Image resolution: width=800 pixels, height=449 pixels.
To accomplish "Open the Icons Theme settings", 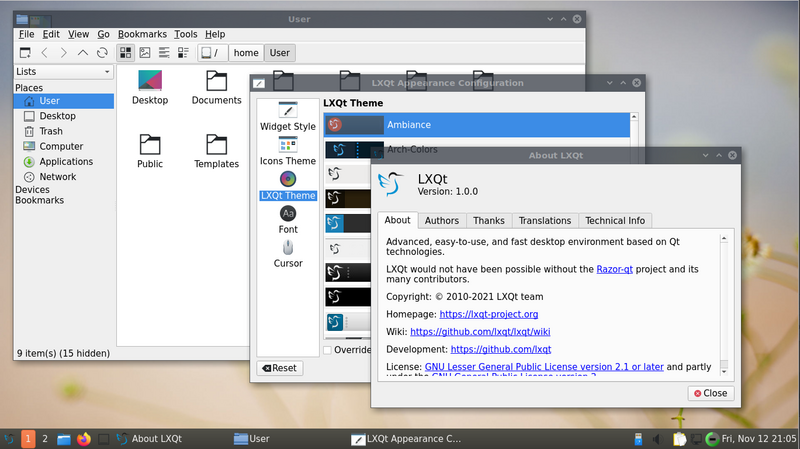I will [x=288, y=151].
